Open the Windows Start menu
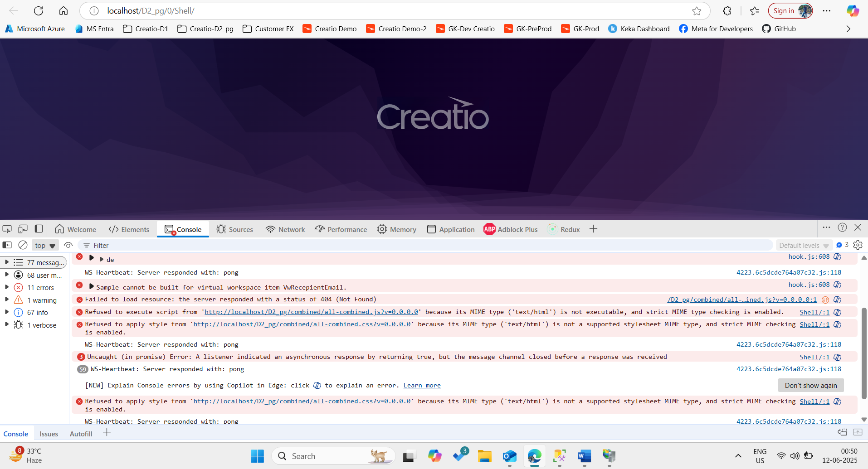 (x=257, y=456)
